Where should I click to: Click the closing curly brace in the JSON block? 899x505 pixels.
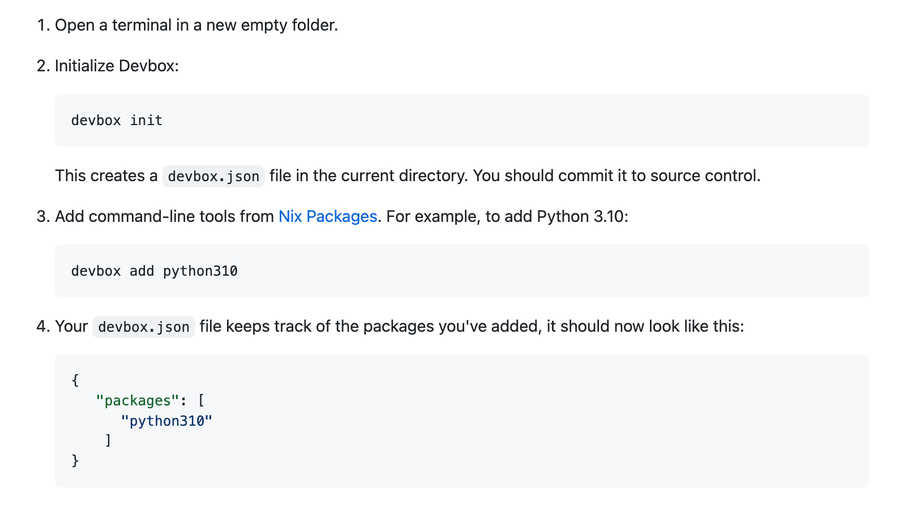[75, 461]
